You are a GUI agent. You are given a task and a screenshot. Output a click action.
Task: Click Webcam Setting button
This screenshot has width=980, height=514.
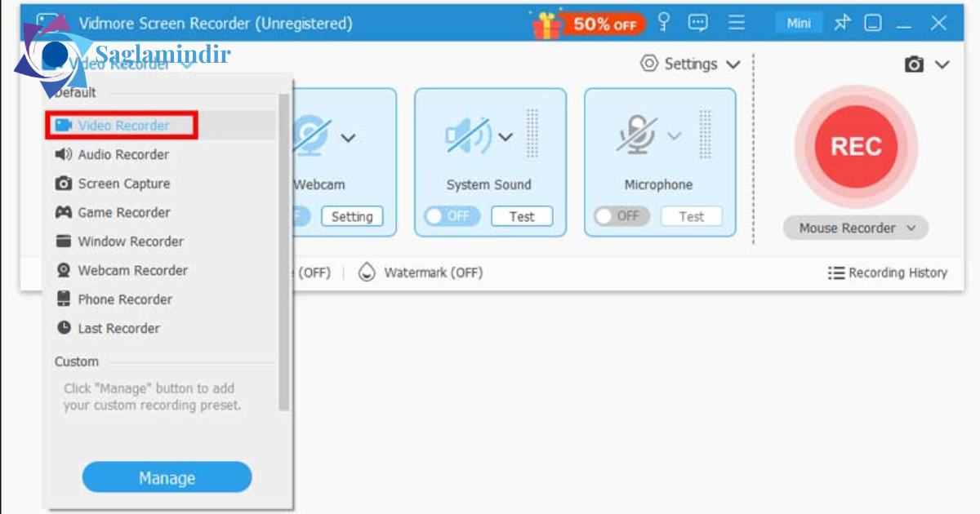pos(352,217)
